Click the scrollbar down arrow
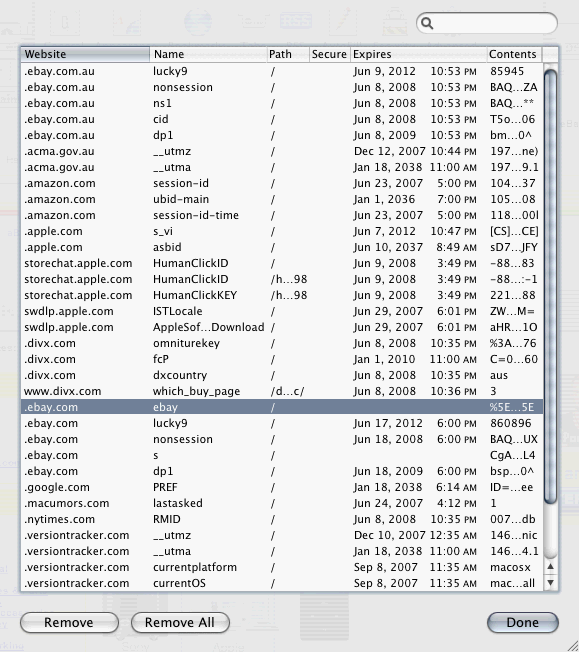The image size is (579, 652). tap(550, 583)
